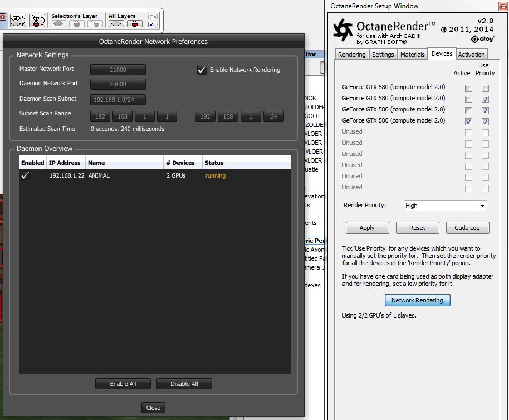
Task: Untick Active for fourth GeForce GTX 580
Action: (468, 122)
